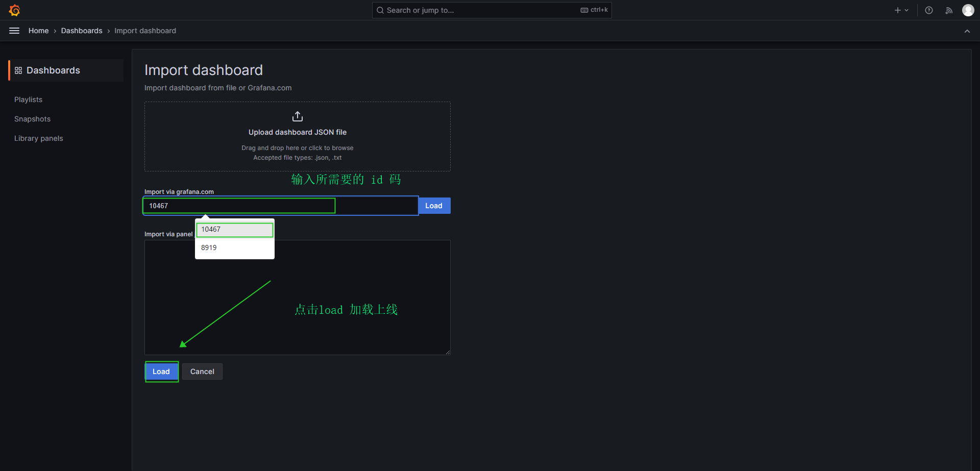
Task: Open Snapshots in the sidebar
Action: pyautogui.click(x=33, y=119)
